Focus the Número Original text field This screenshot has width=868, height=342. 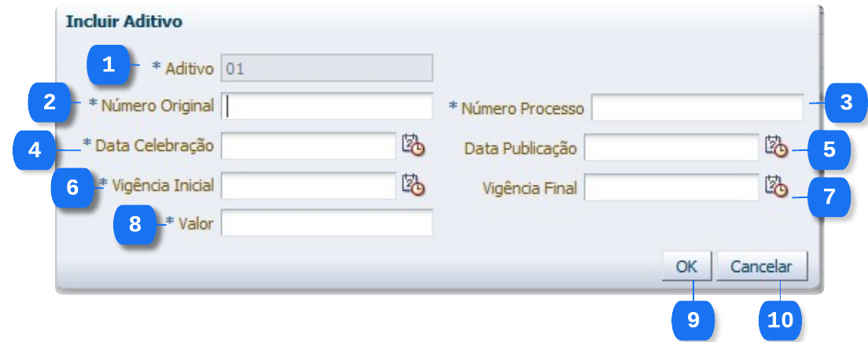(326, 106)
